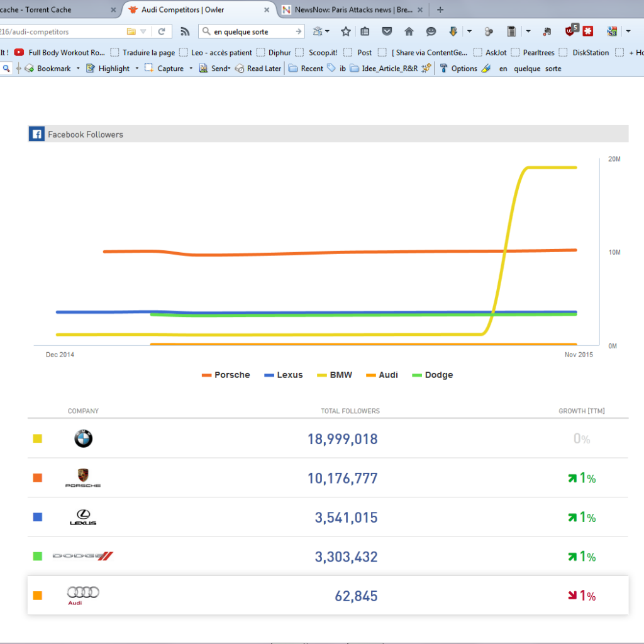Click the Highlight pencil icon

[x=91, y=68]
